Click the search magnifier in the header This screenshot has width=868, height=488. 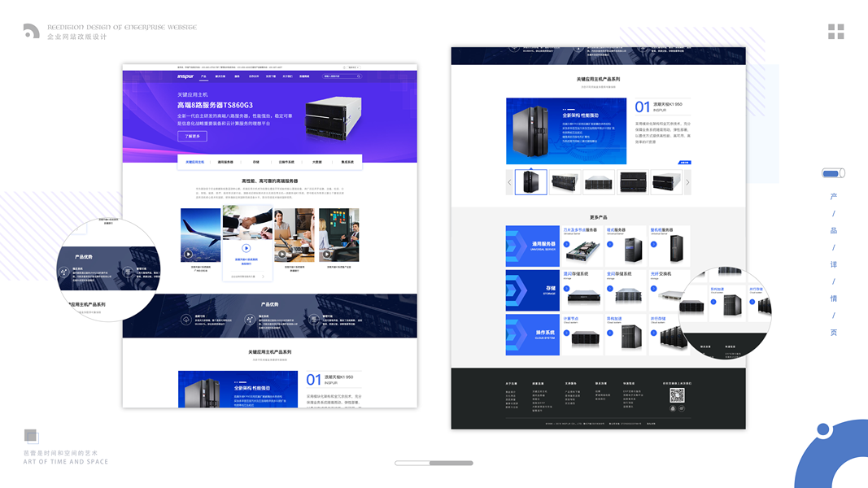pos(359,76)
